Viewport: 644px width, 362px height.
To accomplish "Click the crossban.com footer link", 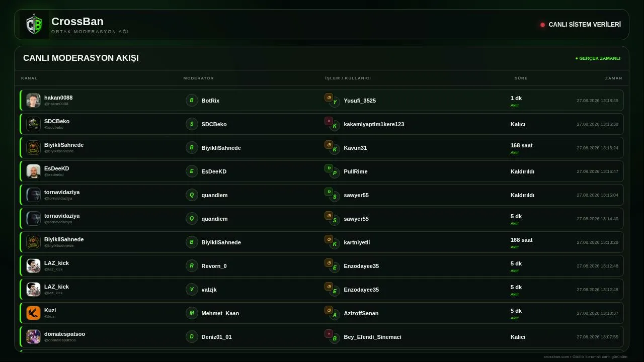I will click(556, 356).
